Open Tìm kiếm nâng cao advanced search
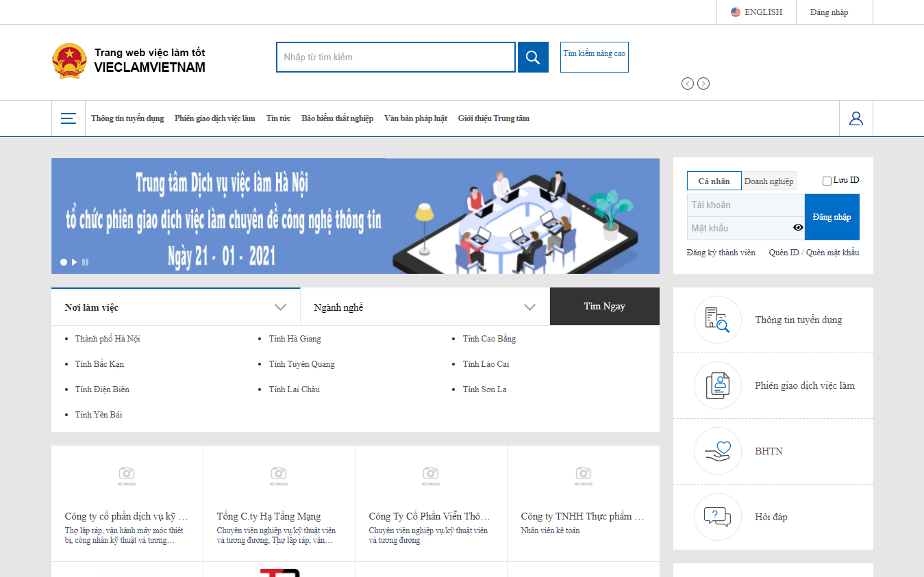Screen dimensions: 924x577 point(595,57)
